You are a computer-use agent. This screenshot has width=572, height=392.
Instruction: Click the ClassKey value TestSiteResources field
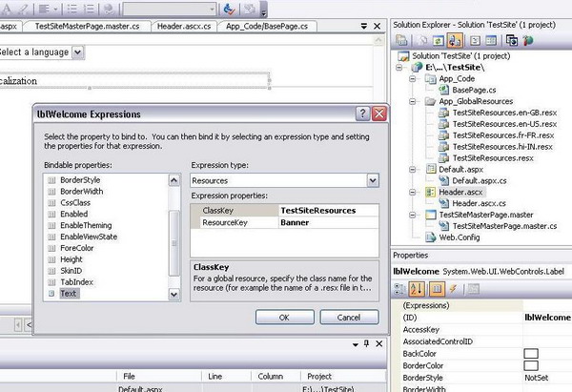(329, 211)
